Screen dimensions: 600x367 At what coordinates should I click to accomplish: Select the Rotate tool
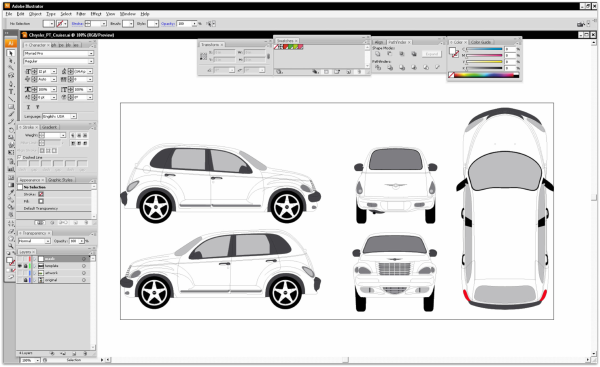click(x=11, y=130)
